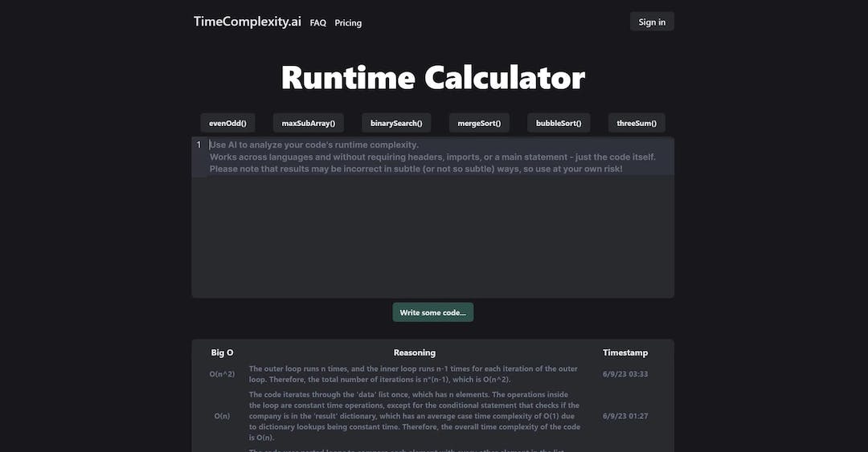Screen dimensions: 868x452
Task: Click the reasoning text starting "The code iterates through"
Action: [415, 416]
